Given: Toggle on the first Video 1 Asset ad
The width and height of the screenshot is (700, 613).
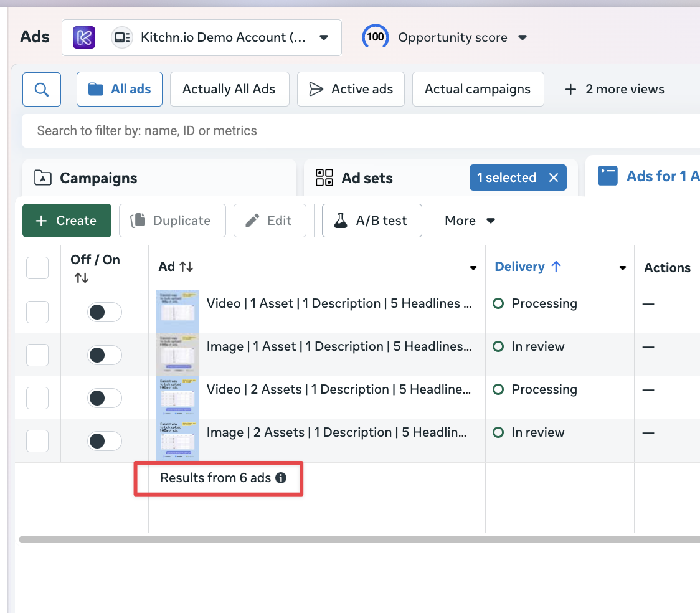Looking at the screenshot, I should (104, 312).
